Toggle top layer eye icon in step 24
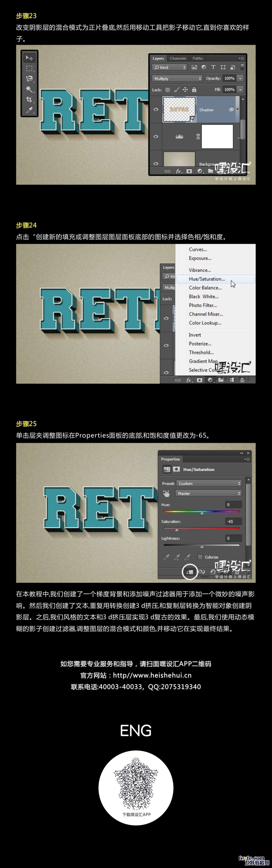 [166, 318]
